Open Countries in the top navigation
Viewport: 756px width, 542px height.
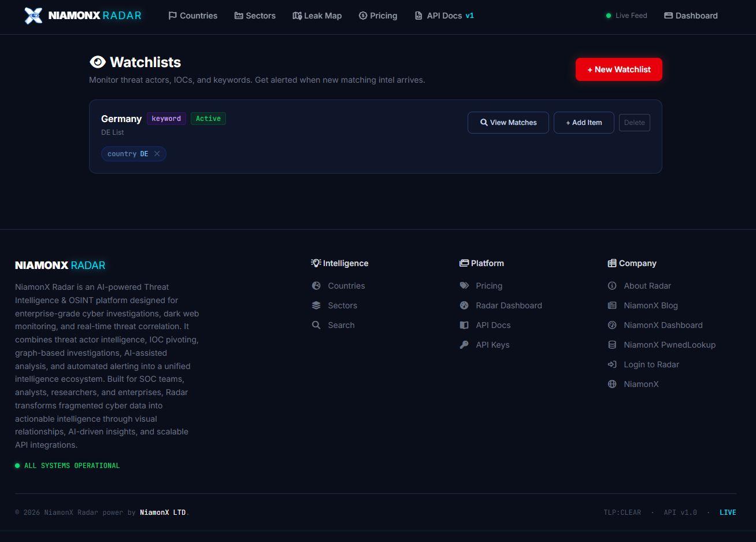[193, 16]
